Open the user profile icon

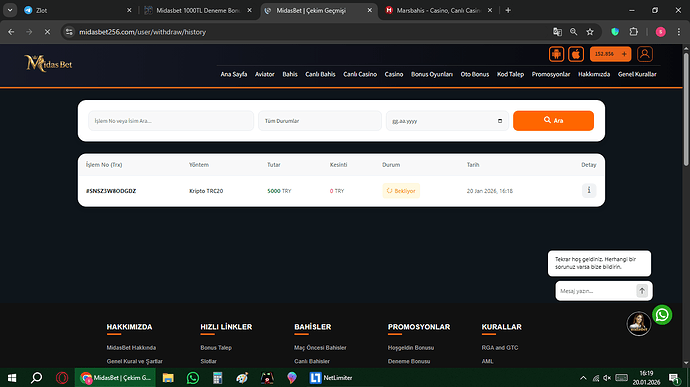pos(645,54)
